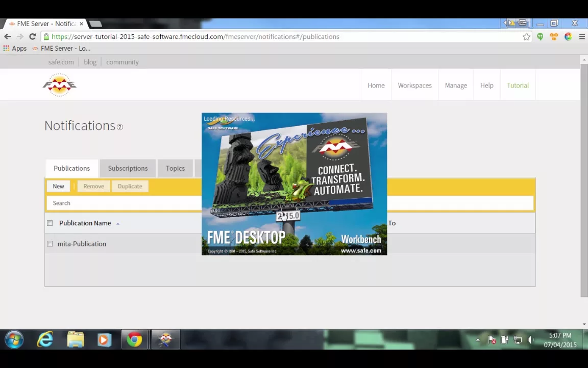Sort by Publication Name arrow

point(118,224)
